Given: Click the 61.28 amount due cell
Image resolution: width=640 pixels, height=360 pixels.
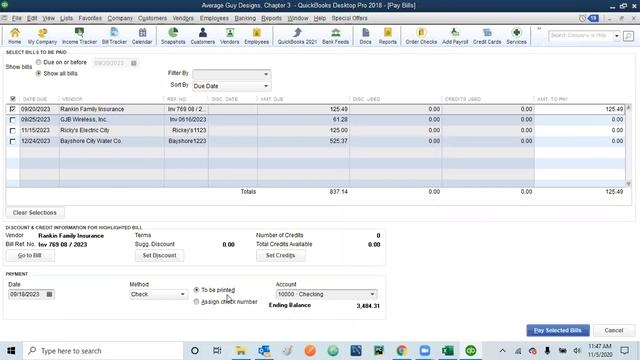Looking at the screenshot, I should 303,120.
